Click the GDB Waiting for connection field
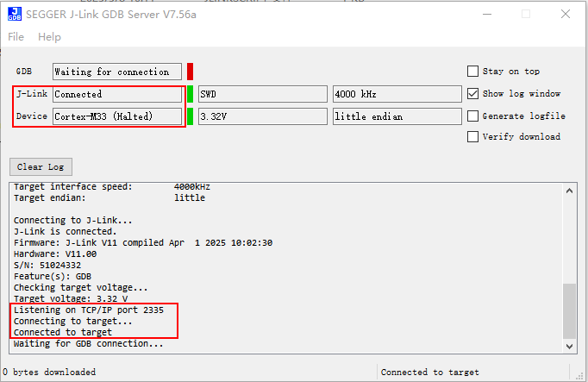This screenshot has width=588, height=382. point(117,72)
